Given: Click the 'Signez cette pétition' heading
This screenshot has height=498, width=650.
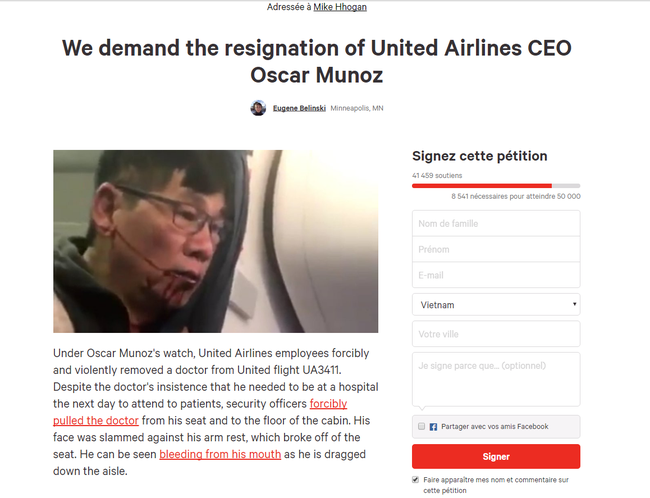Looking at the screenshot, I should click(479, 156).
